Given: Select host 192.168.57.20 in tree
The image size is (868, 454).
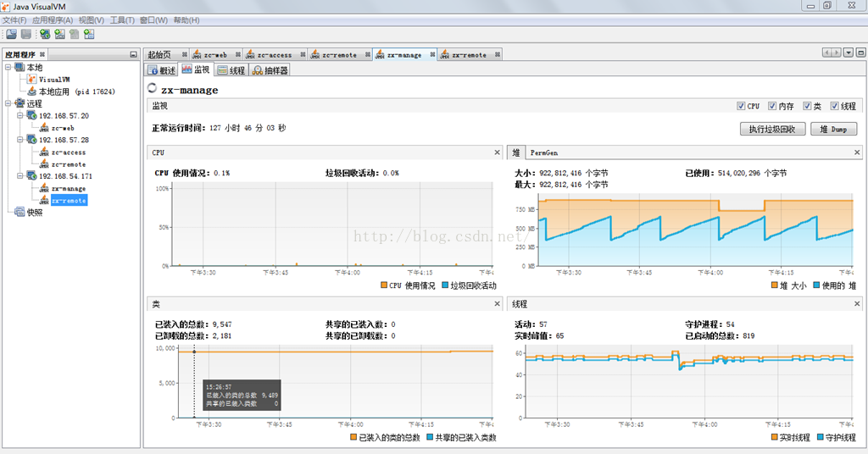Looking at the screenshot, I should (x=64, y=115).
